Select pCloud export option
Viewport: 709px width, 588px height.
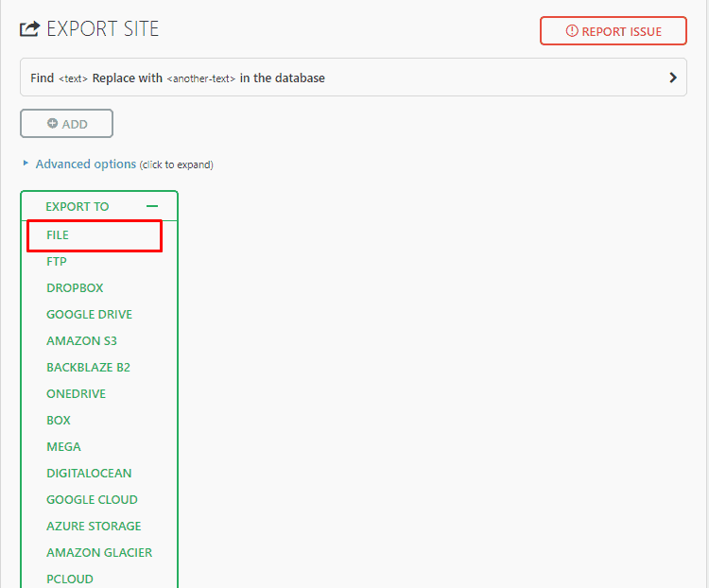(70, 579)
